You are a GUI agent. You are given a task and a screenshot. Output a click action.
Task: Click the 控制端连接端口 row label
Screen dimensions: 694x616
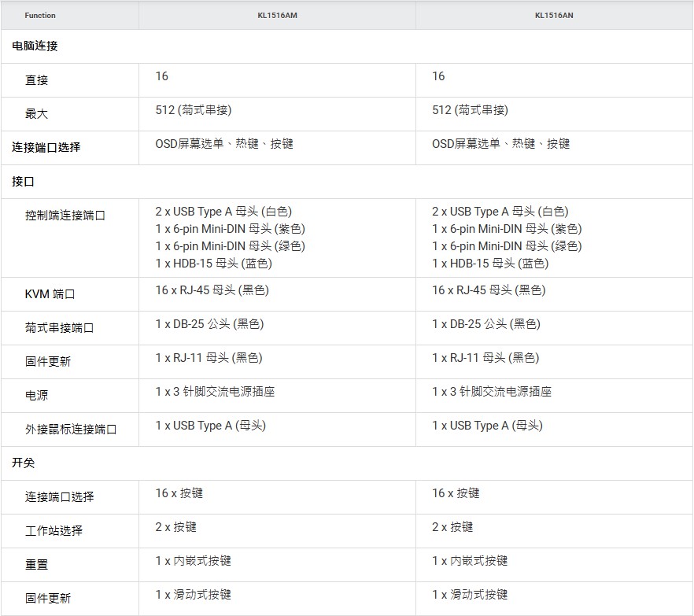[x=65, y=216]
